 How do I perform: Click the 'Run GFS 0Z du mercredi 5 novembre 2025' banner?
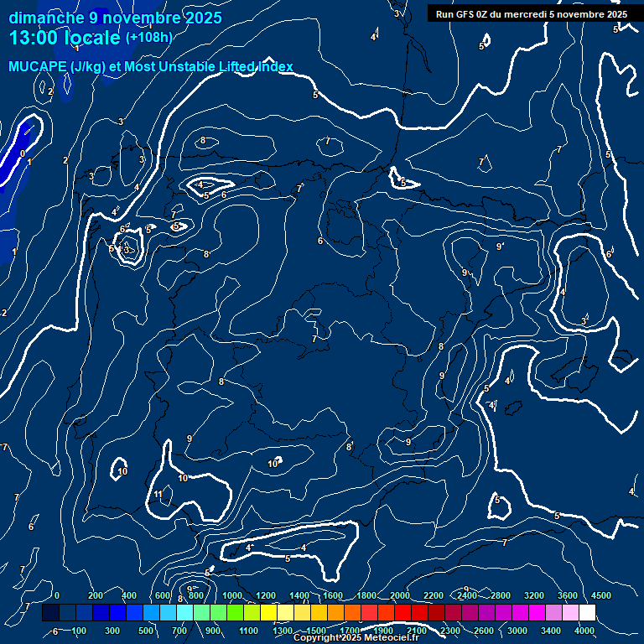tap(532, 14)
